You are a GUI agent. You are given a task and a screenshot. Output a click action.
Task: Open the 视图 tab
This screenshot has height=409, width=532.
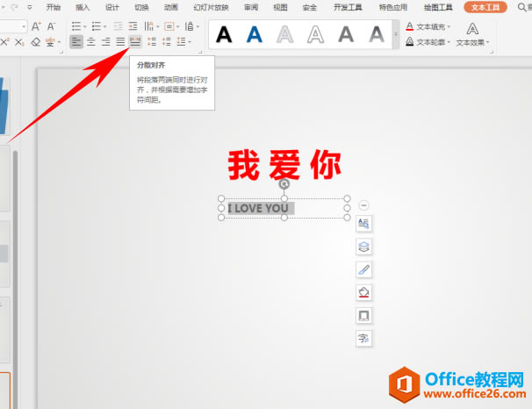pyautogui.click(x=280, y=7)
